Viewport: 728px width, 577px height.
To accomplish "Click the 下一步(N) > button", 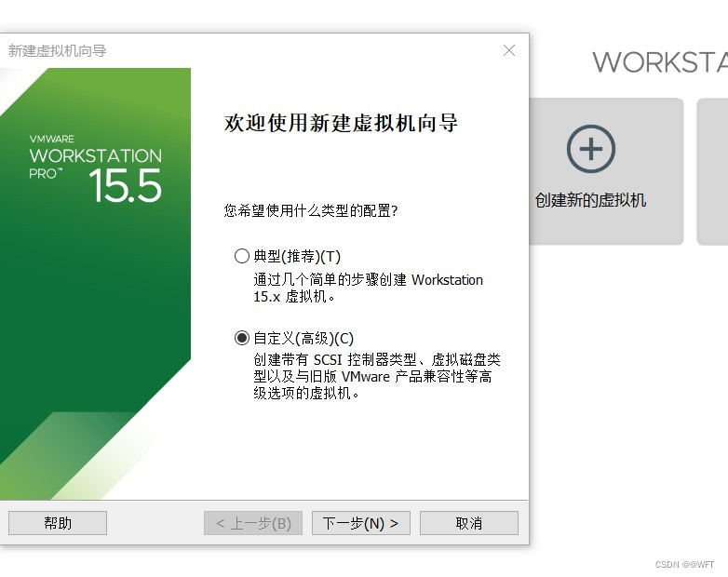I will coord(361,523).
